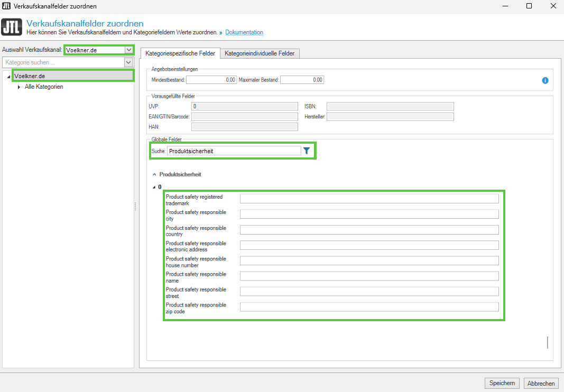
Task: Focus the Suche field containing Produktsicherheit
Action: (x=234, y=151)
